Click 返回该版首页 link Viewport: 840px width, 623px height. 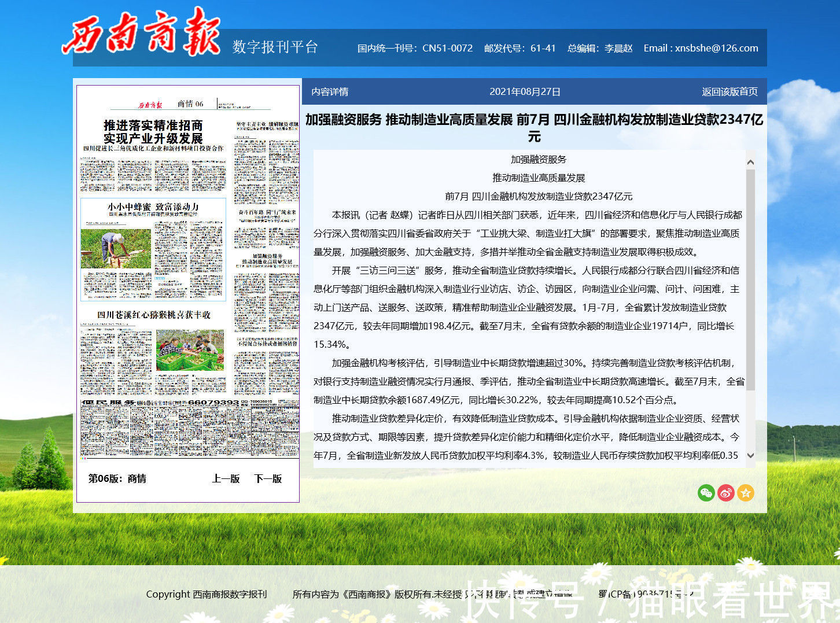pos(730,92)
